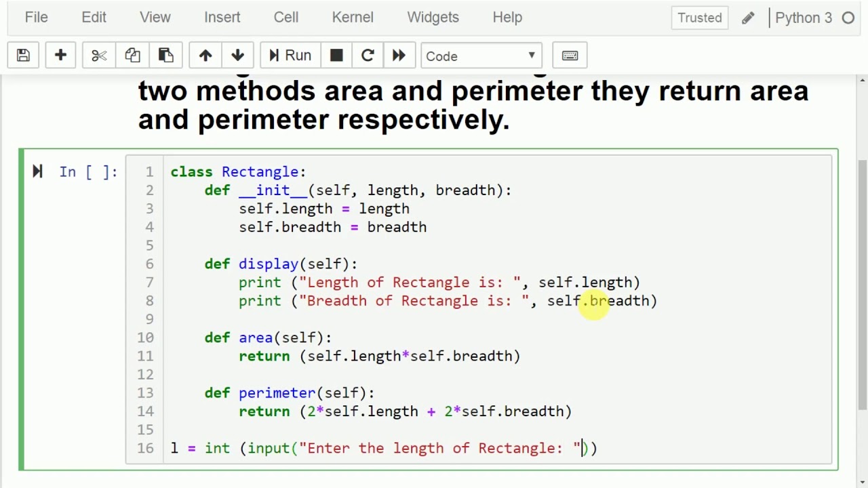Open the View menu
The height and width of the screenshot is (488, 868).
click(x=155, y=18)
